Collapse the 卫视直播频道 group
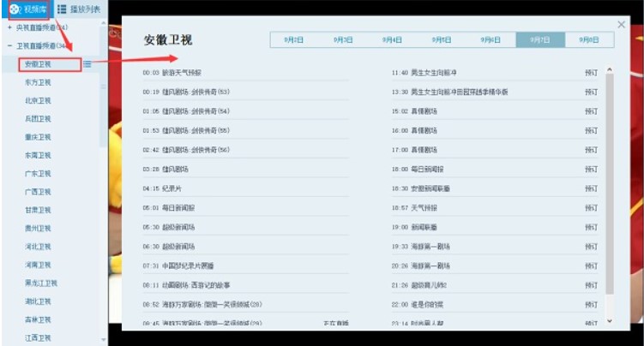This screenshot has width=644, height=346. click(x=9, y=45)
